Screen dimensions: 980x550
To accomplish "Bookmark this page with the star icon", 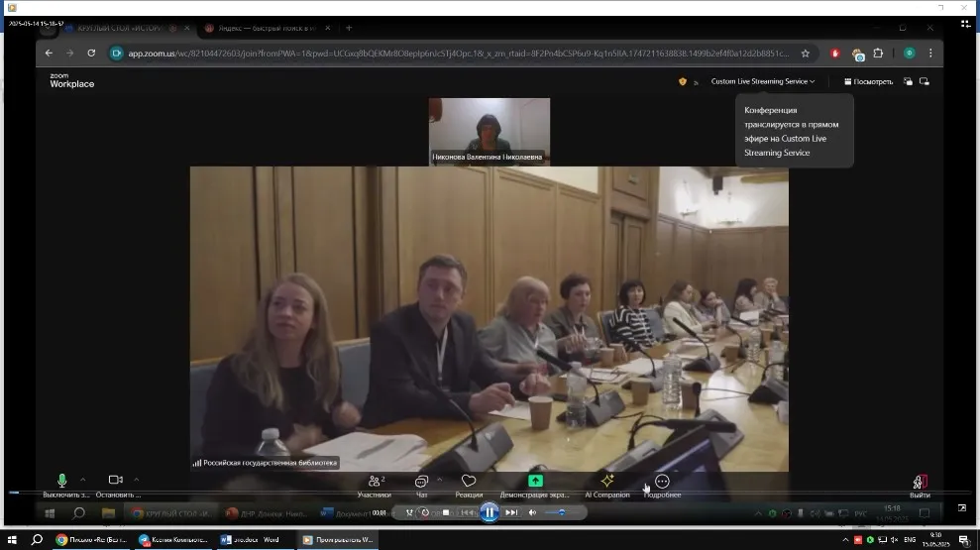I will pos(805,54).
